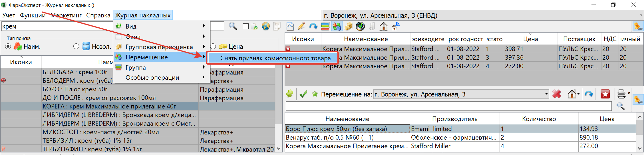The width and height of the screenshot is (644, 155).
Task: Click the printer icon
Action: point(621,94)
